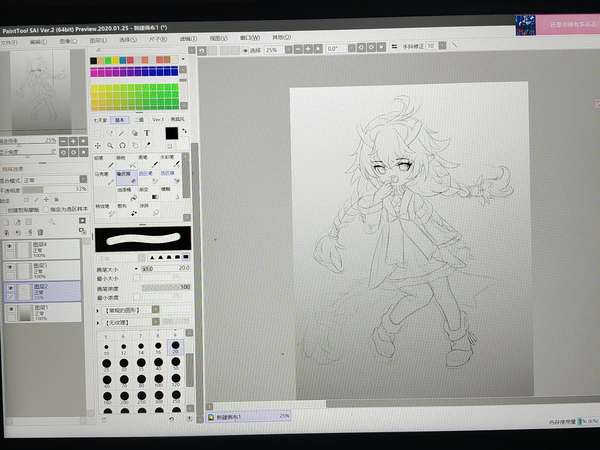600x450 pixels.
Task: Choose the Pencil brush preset
Action: pos(104,163)
